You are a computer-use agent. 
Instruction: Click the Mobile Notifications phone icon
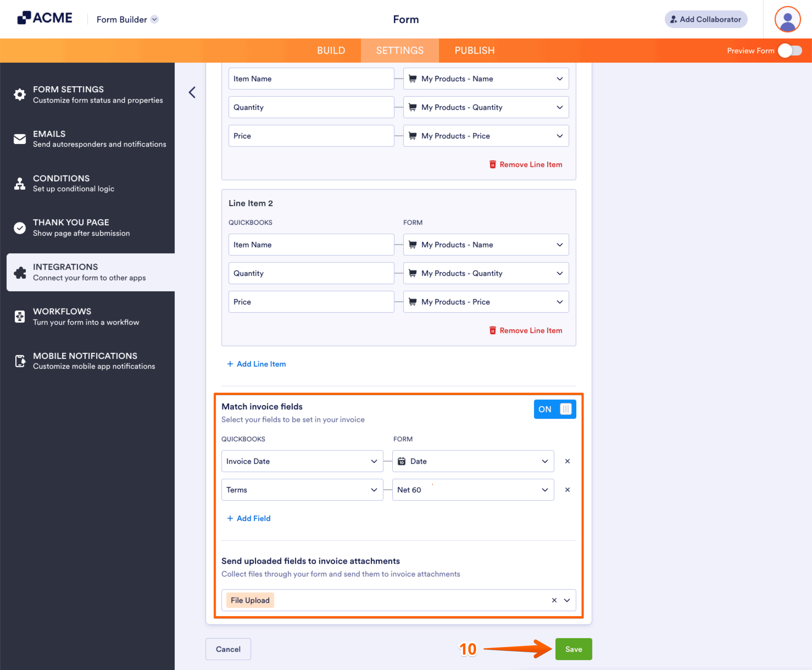click(19, 361)
